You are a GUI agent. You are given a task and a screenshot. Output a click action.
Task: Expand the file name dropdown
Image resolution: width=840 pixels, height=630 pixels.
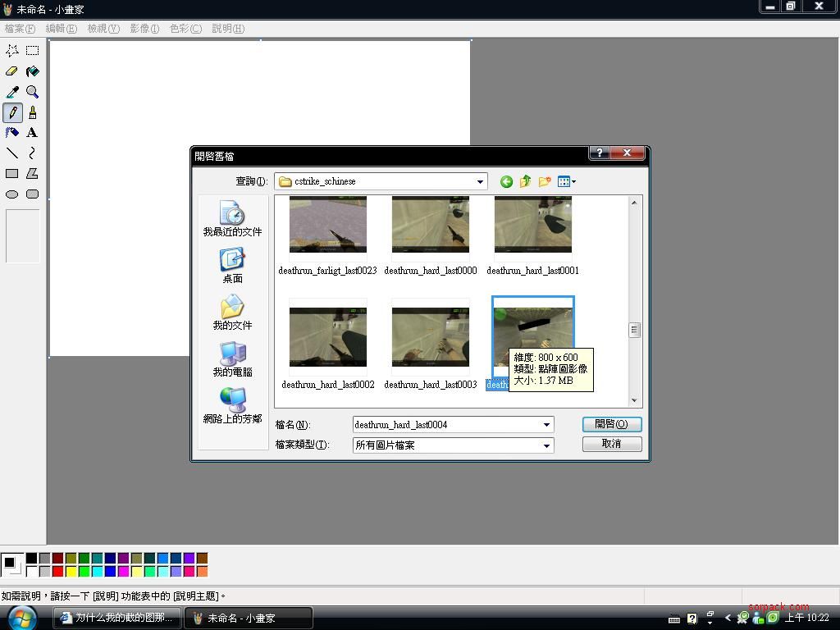click(x=546, y=425)
